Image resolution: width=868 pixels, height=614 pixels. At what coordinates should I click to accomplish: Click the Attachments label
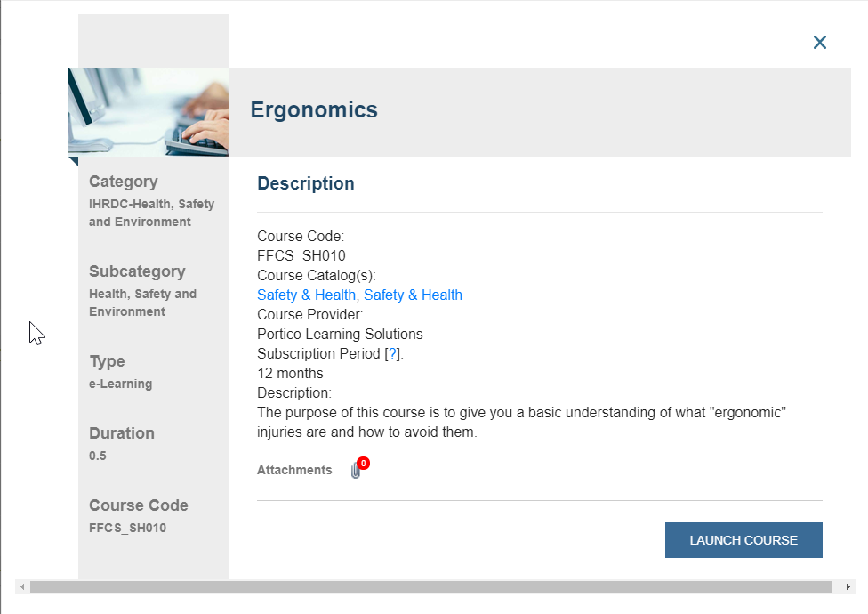(x=294, y=470)
